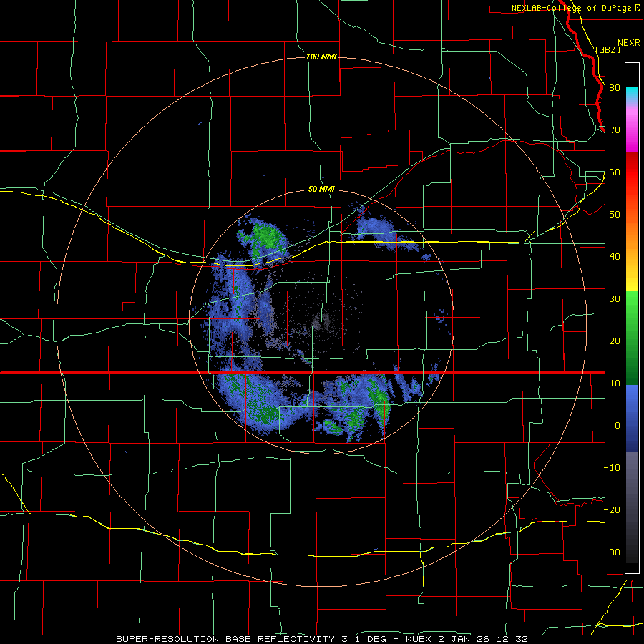Click the 80 value on the dBZ scale
644x644 pixels.
[x=615, y=88]
